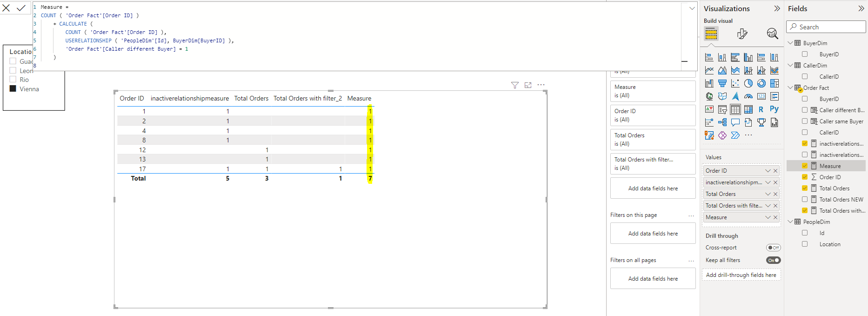This screenshot has height=316, width=868.
Task: Focus the Fields Search box
Action: click(826, 27)
